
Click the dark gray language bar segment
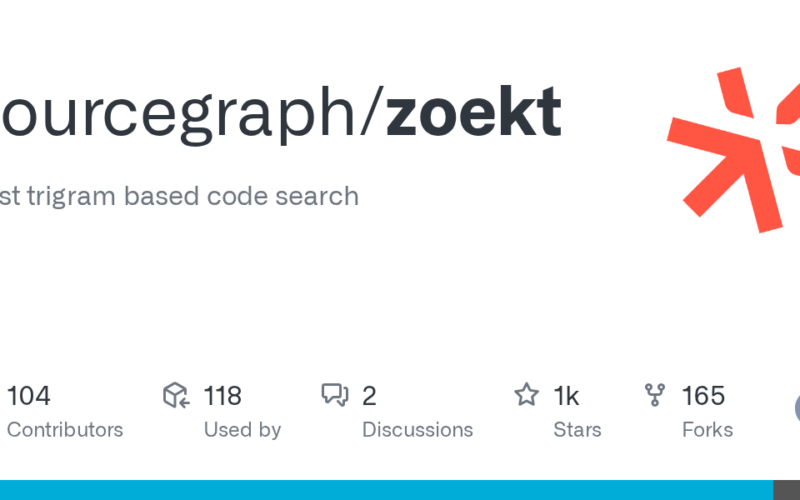click(787, 490)
